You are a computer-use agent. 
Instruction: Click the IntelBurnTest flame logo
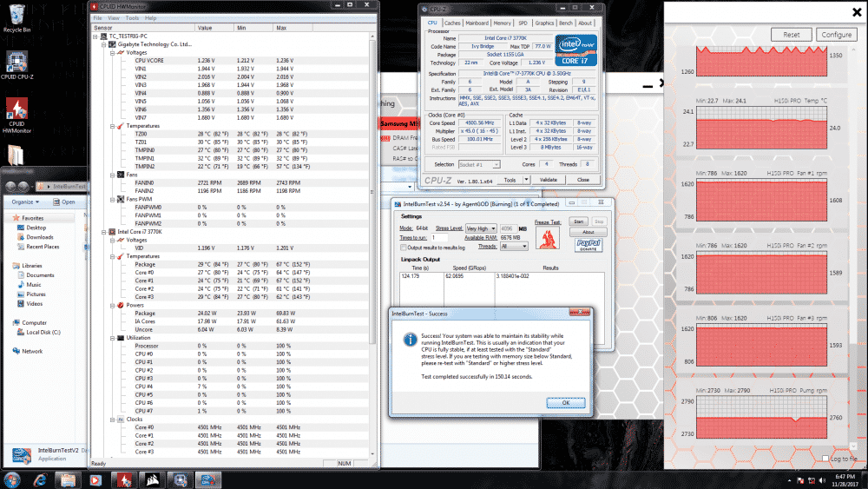click(547, 238)
